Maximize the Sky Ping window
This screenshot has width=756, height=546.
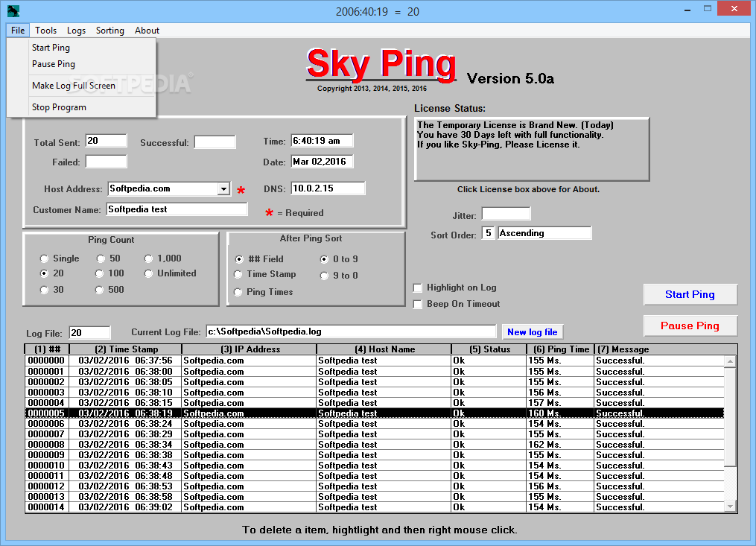tap(708, 9)
